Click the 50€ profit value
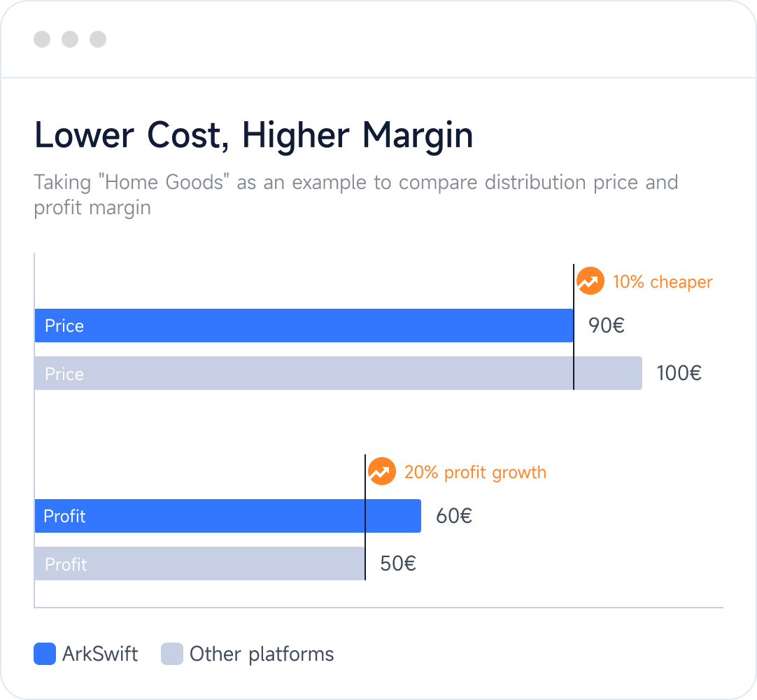The image size is (757, 700). pyautogui.click(x=398, y=563)
